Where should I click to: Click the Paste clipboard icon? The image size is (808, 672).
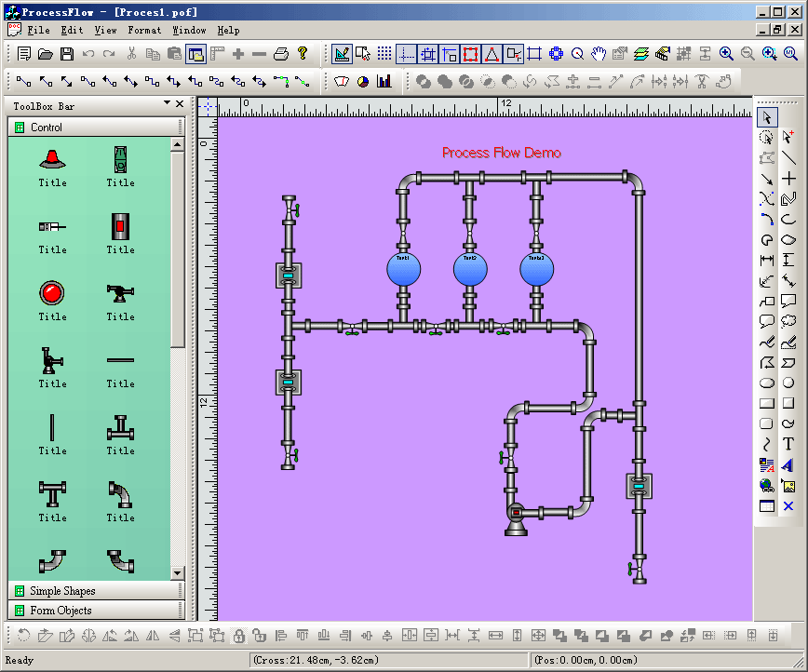tap(175, 54)
